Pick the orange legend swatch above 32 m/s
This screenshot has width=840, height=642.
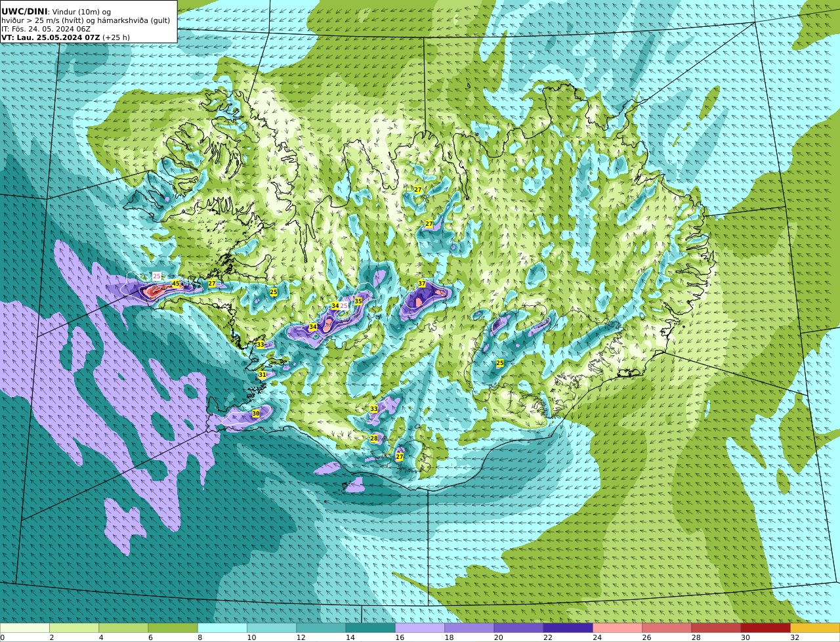click(815, 628)
